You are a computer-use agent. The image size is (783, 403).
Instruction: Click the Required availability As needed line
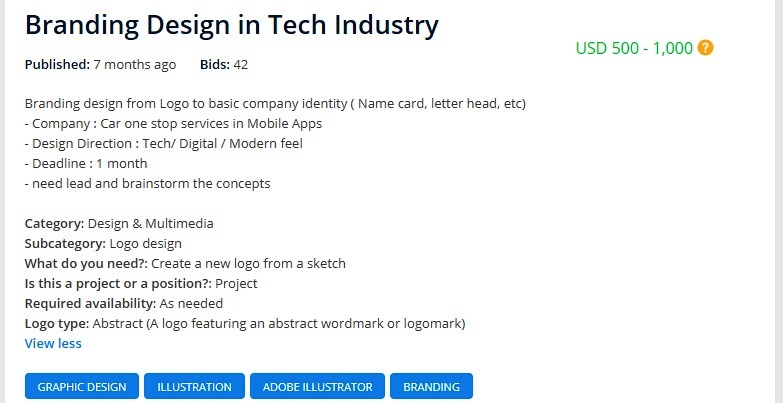pos(123,303)
